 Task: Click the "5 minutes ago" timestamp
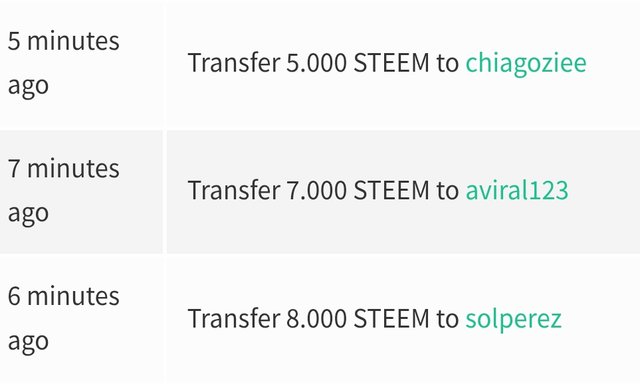[64, 63]
